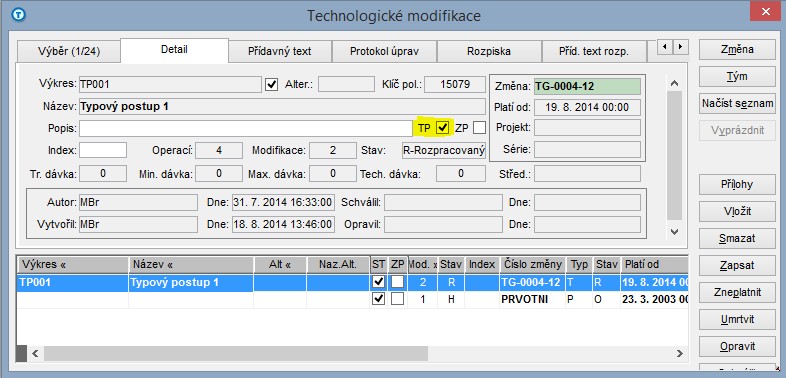Screen dimensions: 786x378
Task: Click the Změna button
Action: coord(737,50)
